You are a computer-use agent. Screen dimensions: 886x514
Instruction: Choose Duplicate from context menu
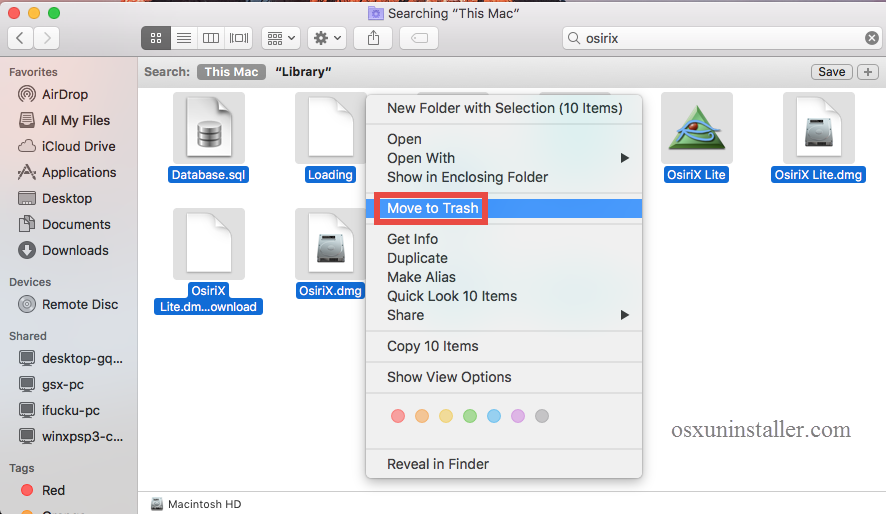pyautogui.click(x=504, y=258)
